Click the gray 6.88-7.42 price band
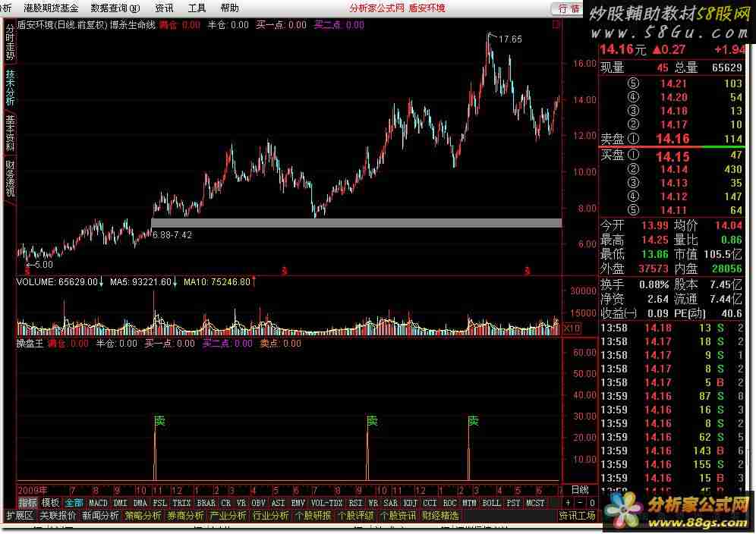Screen dimensions: 756x534 click(x=357, y=223)
